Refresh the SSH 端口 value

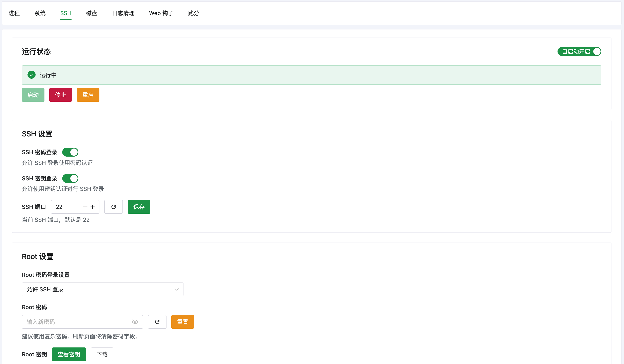pyautogui.click(x=113, y=207)
